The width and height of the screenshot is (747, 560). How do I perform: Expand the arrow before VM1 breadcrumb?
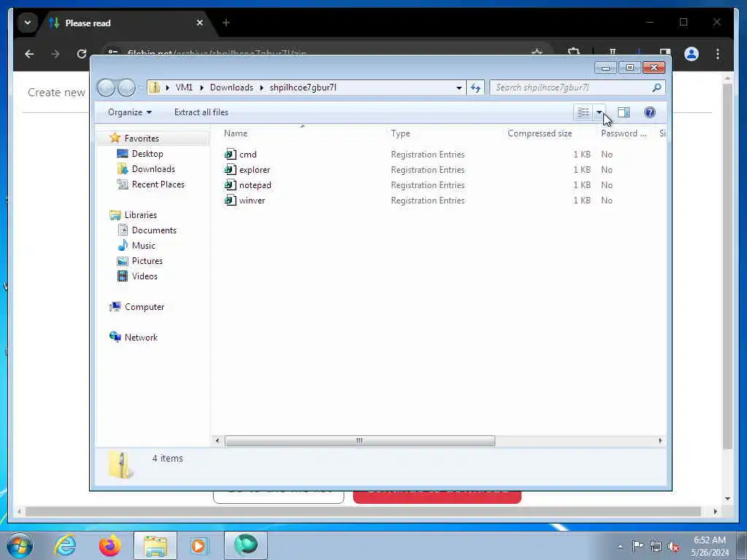click(x=167, y=87)
